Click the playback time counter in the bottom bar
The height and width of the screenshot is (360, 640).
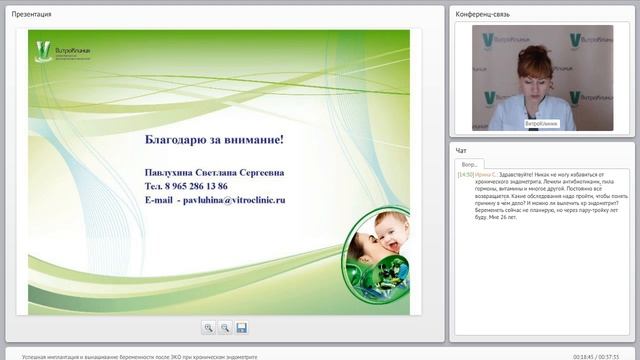pyautogui.click(x=596, y=357)
